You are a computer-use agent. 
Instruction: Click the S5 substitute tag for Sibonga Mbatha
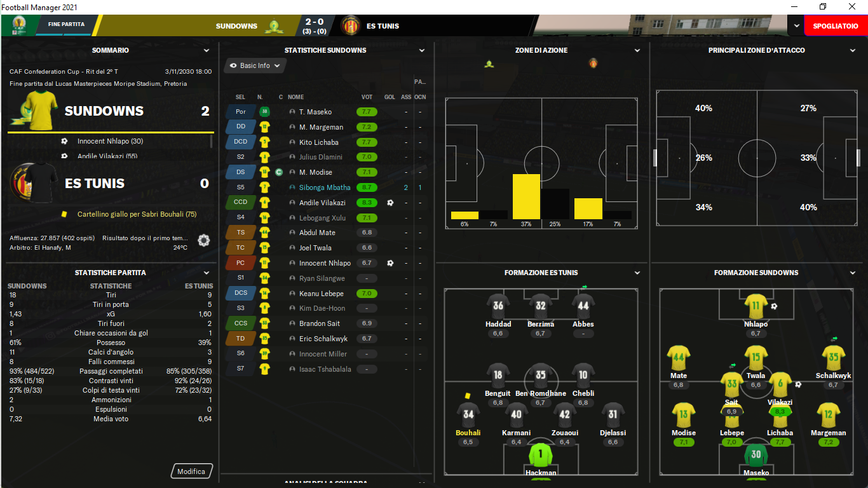point(241,187)
